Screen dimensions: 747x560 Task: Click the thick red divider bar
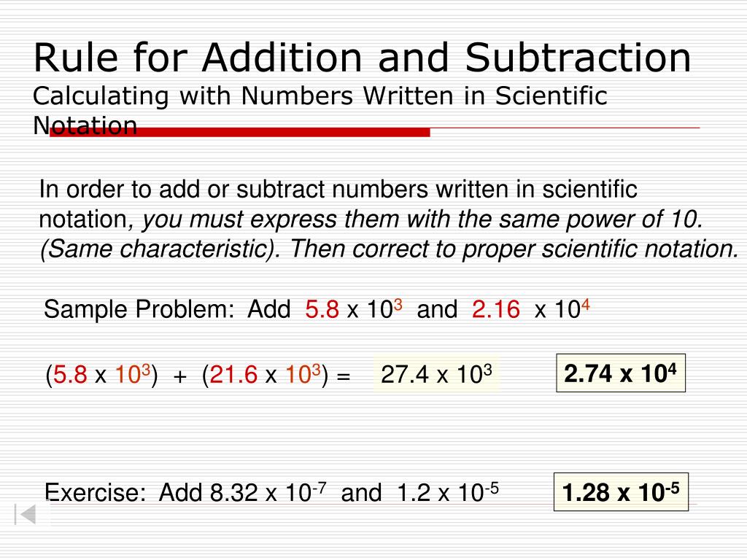tap(240, 133)
